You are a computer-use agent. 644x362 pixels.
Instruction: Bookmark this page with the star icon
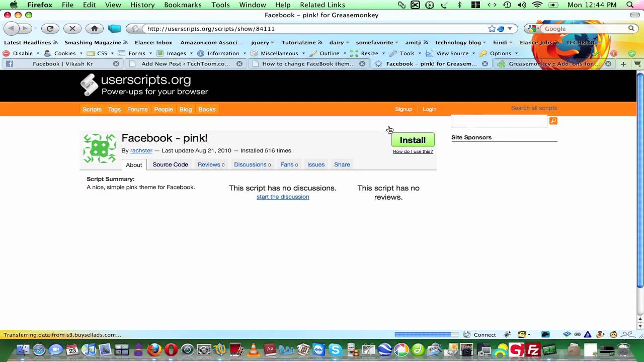click(x=492, y=29)
